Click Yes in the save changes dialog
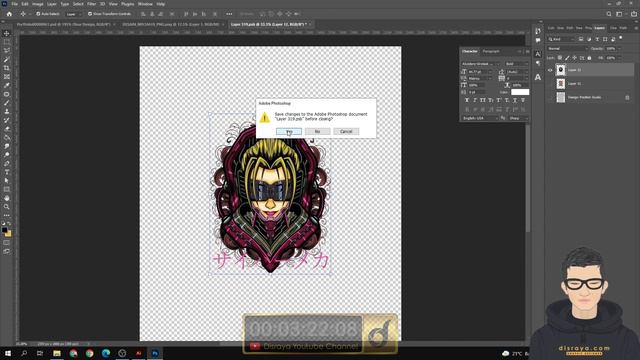 coord(289,131)
